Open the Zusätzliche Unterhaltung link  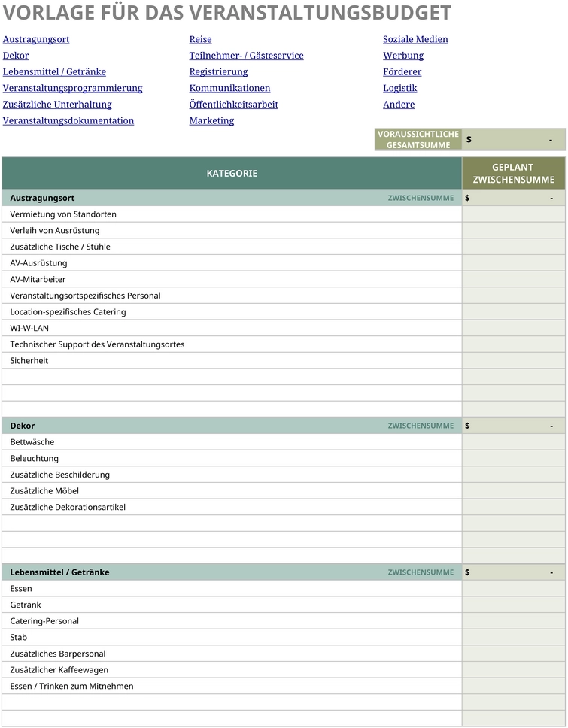click(57, 105)
